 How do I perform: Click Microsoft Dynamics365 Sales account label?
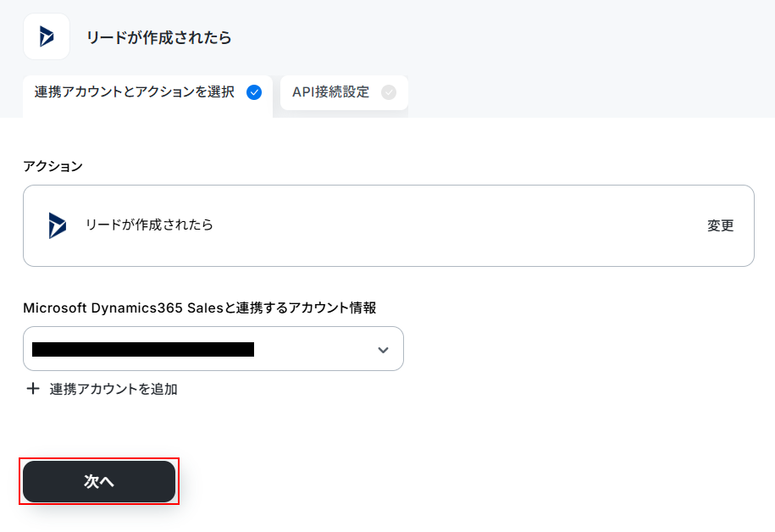pyautogui.click(x=200, y=308)
